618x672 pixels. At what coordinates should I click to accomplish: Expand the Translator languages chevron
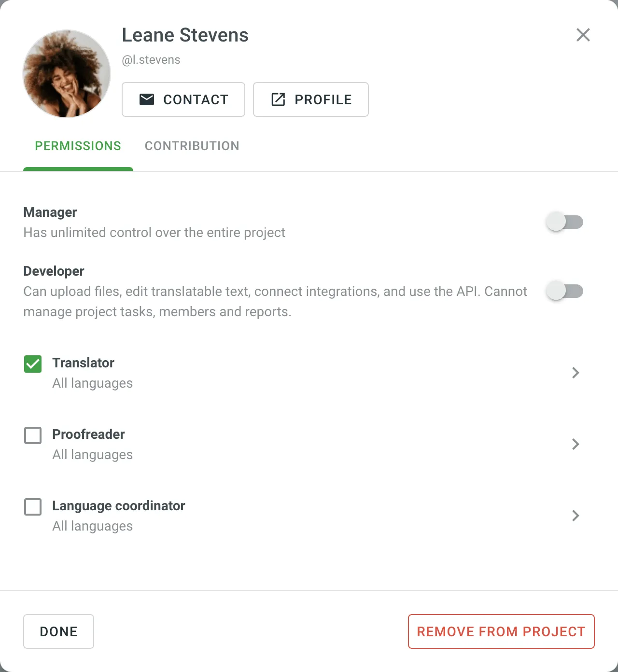[x=576, y=373]
